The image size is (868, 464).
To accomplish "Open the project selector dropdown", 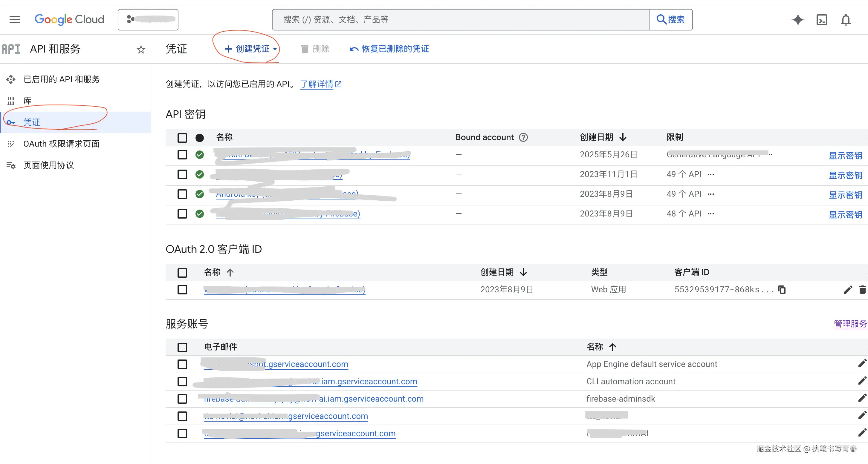I will [x=148, y=19].
